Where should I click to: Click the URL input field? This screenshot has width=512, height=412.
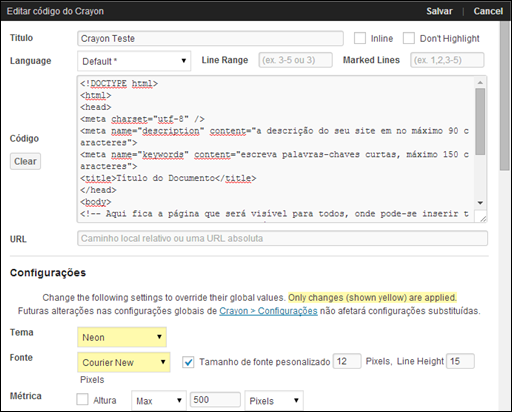click(282, 238)
